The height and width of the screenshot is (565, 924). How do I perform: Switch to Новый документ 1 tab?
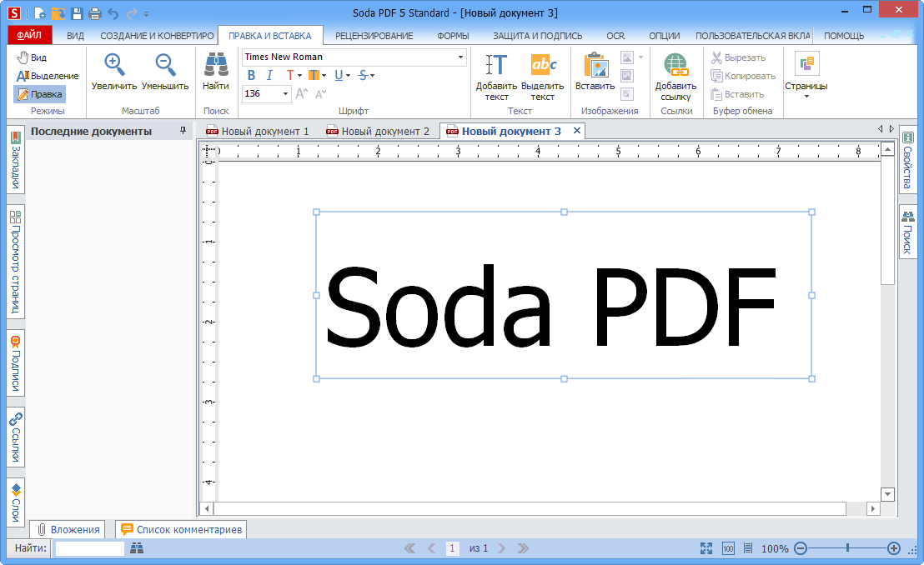tap(258, 131)
